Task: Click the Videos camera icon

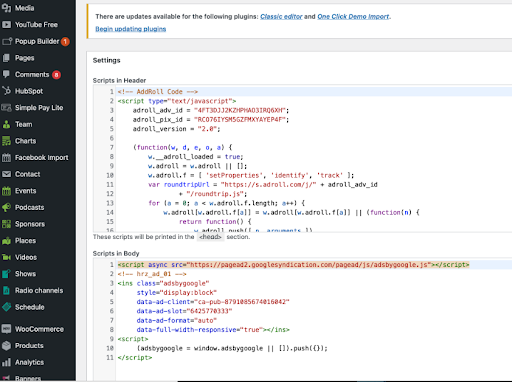Action: click(x=6, y=257)
